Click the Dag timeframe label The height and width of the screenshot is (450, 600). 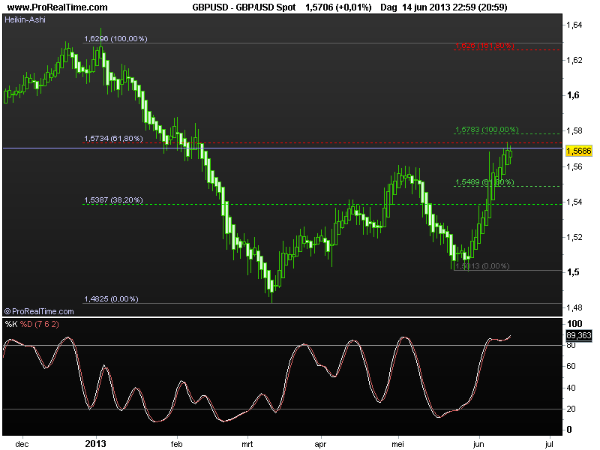[389, 7]
